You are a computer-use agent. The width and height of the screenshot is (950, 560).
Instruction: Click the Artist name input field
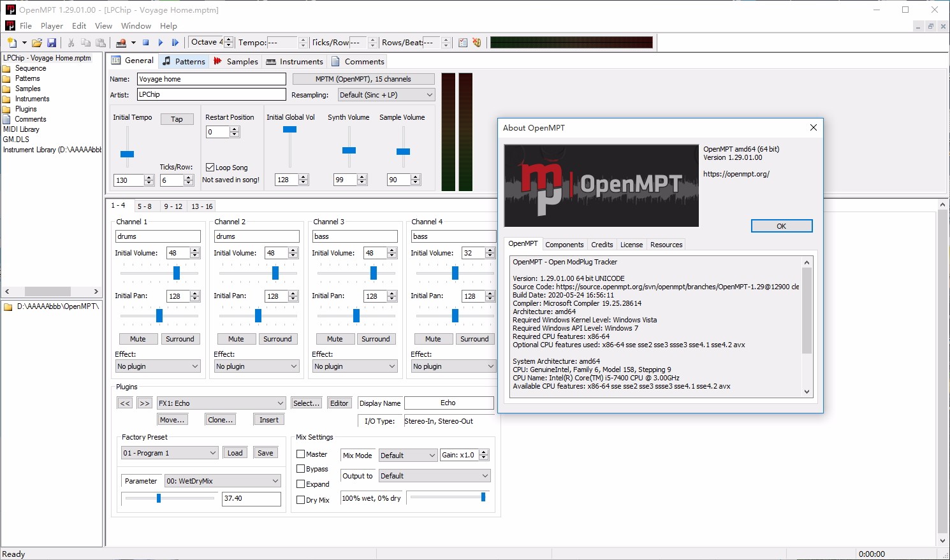[211, 94]
